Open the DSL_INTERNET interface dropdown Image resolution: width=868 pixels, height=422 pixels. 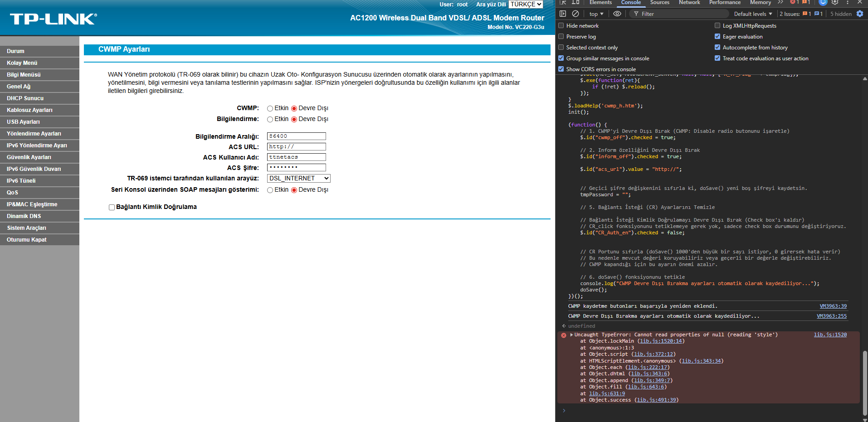298,179
